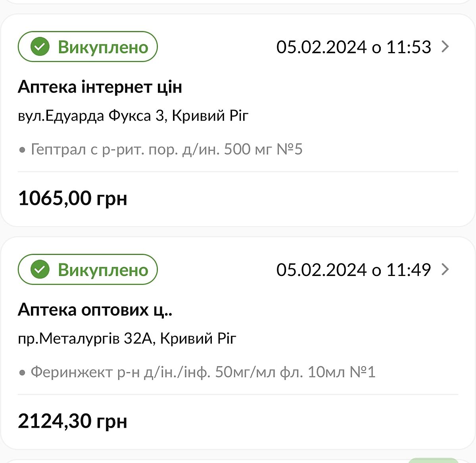The image size is (476, 463).
Task: Select the date 05.02.2024 о 11:49
Action: click(x=353, y=270)
